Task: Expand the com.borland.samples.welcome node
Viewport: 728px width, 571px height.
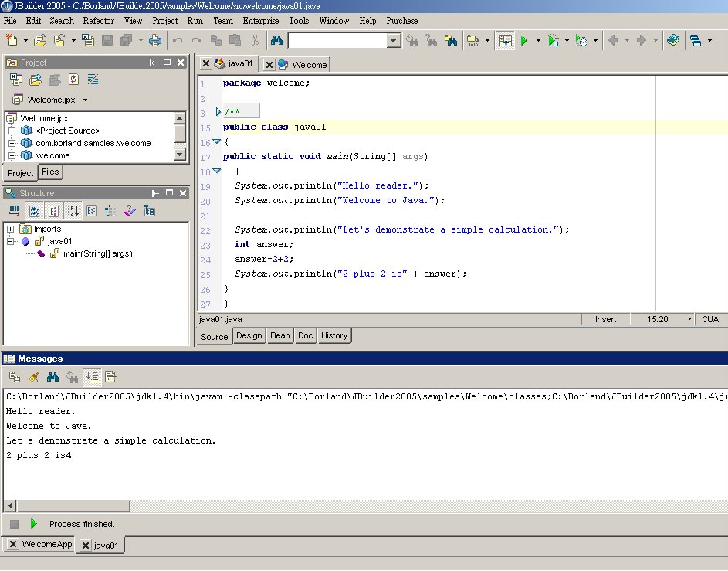Action: pyautogui.click(x=12, y=143)
